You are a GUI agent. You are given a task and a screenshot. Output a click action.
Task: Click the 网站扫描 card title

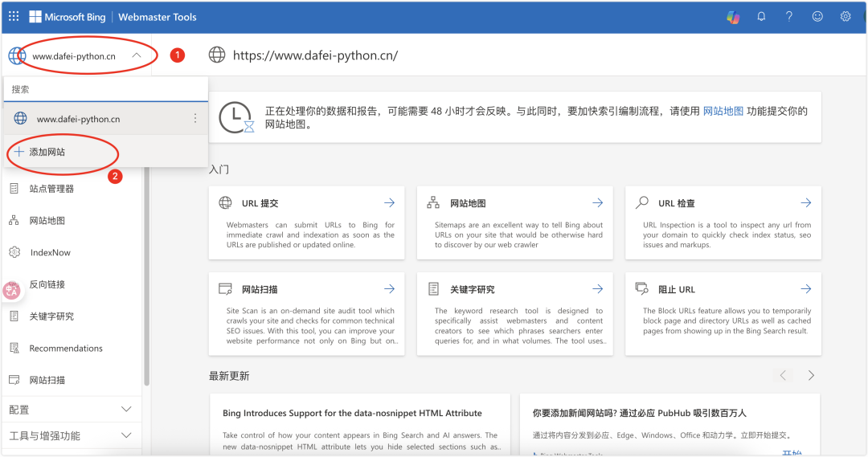click(x=260, y=289)
